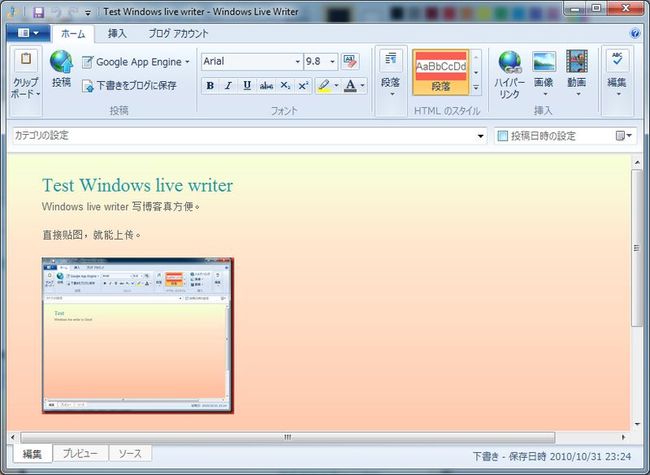Click draft saved status 下書き - 保存日時
Viewport: 650px width, 475px height.
552,457
